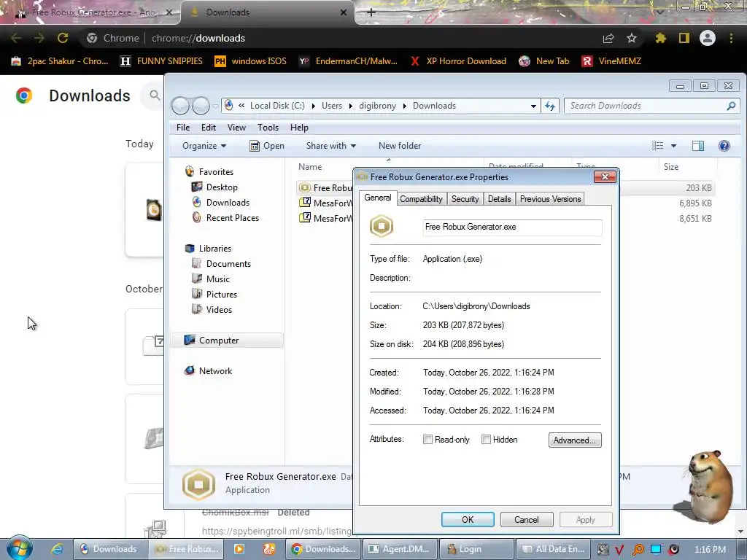Switch to the Security tab
This screenshot has height=560, width=747.
465,199
